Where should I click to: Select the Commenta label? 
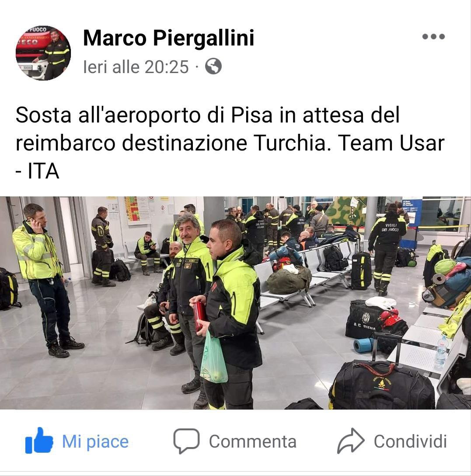252,441
